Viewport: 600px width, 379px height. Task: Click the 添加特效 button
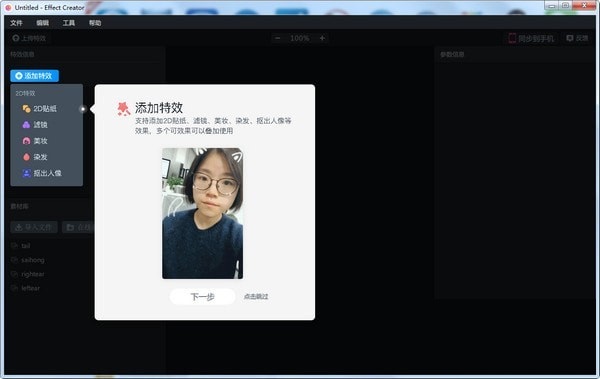point(34,76)
